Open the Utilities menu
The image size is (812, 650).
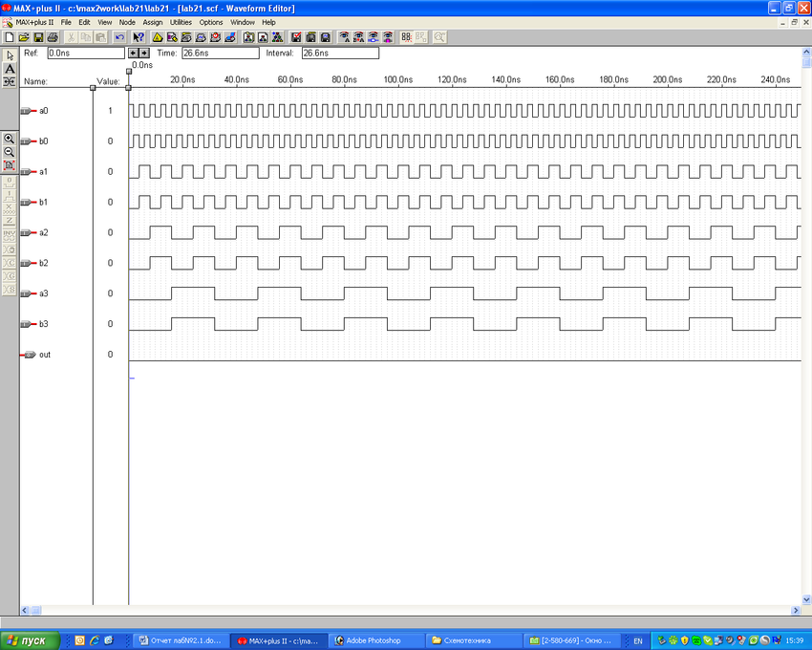(181, 22)
